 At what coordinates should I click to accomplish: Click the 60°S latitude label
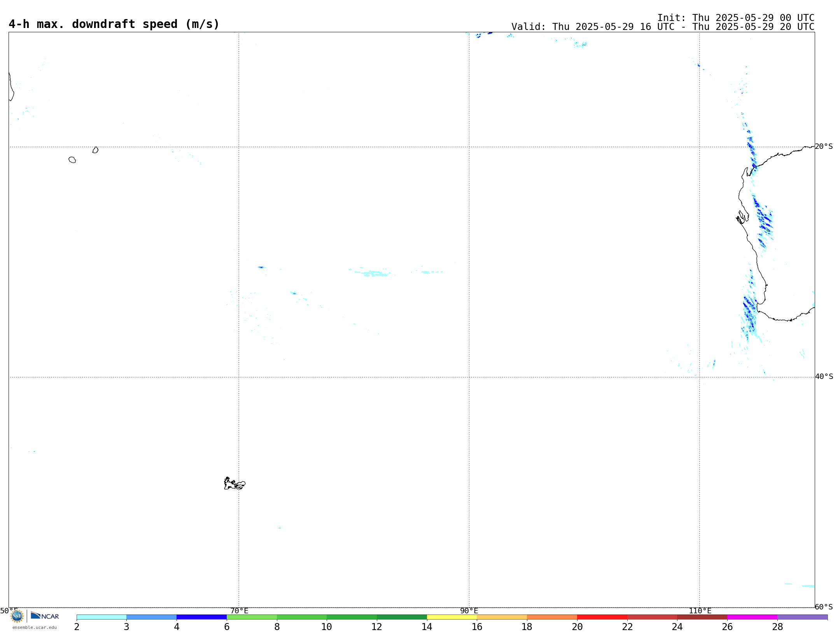(x=824, y=607)
